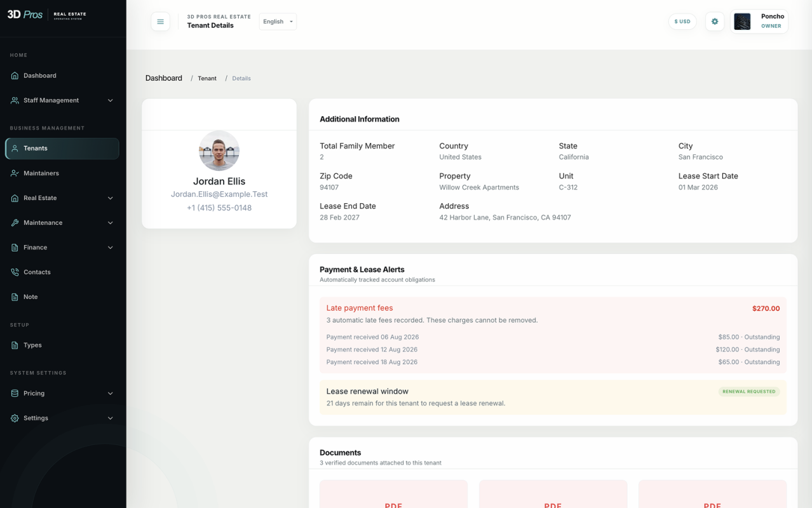Click the Finance document icon
Image resolution: width=812 pixels, height=508 pixels.
(15, 248)
